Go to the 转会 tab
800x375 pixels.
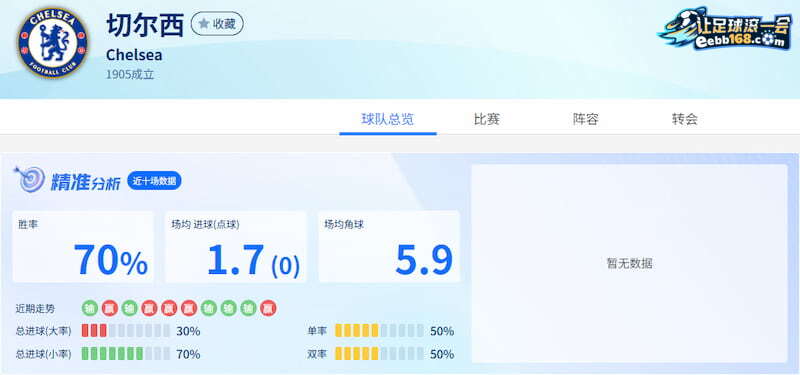[x=685, y=119]
